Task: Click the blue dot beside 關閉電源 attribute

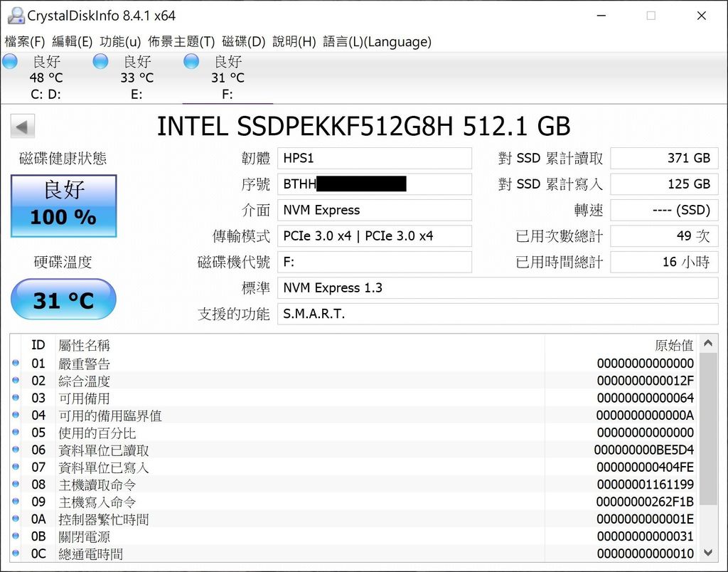Action: point(16,536)
